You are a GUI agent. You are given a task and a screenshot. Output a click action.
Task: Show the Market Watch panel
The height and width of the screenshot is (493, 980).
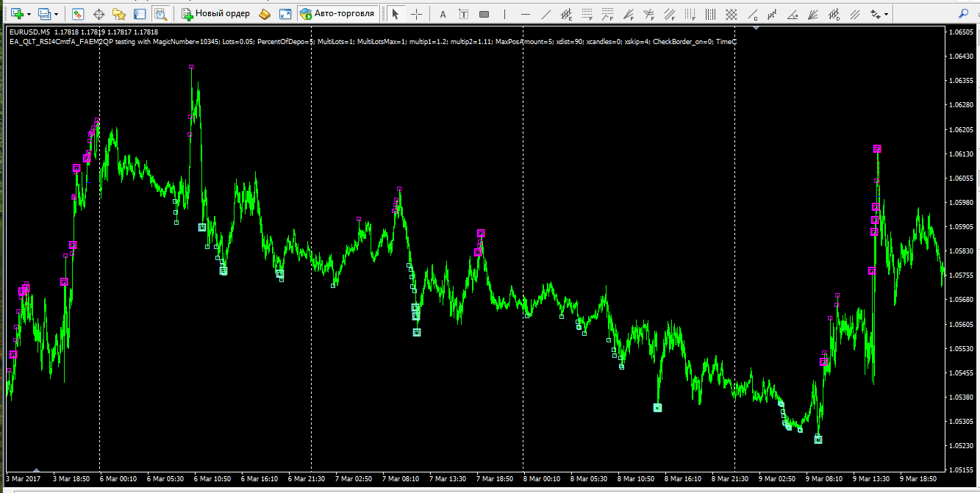(78, 13)
